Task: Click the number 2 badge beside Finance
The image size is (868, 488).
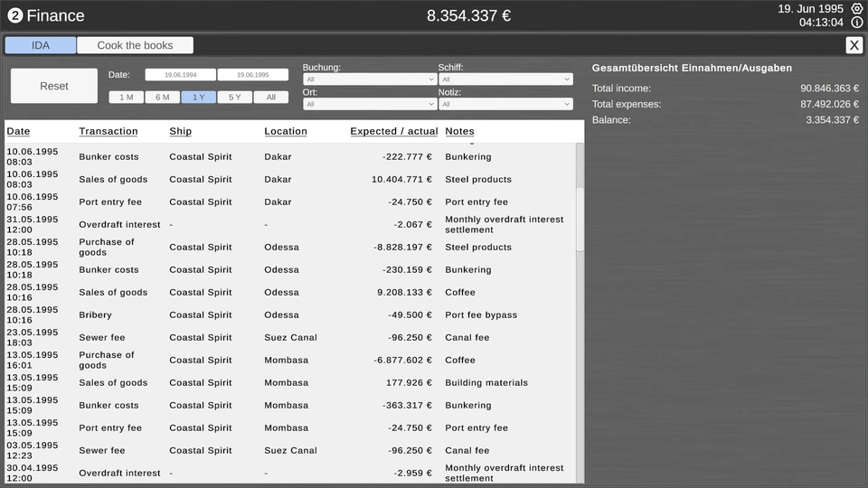Action: [15, 15]
